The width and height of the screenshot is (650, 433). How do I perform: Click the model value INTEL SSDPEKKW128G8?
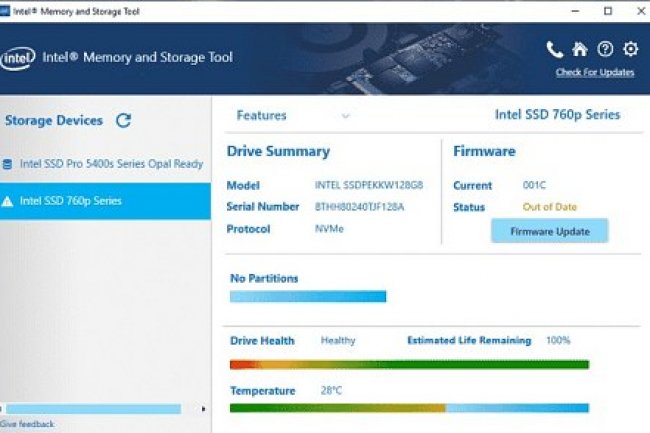(369, 185)
